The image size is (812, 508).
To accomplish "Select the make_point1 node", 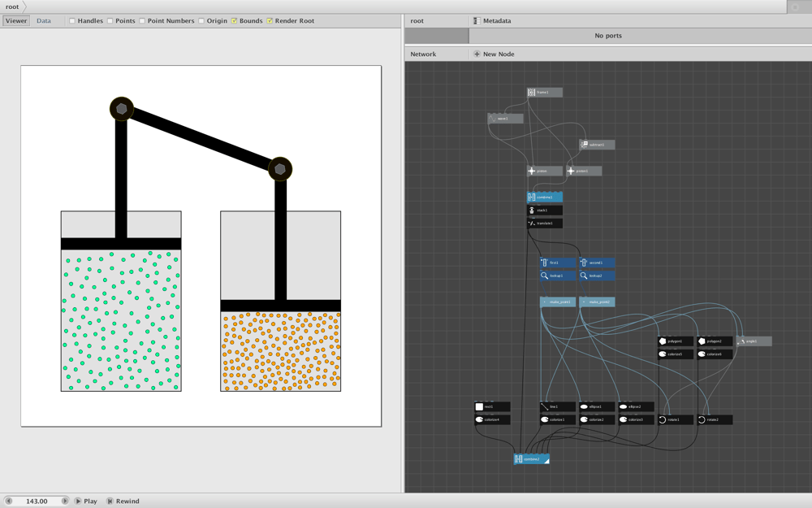I will (x=558, y=302).
